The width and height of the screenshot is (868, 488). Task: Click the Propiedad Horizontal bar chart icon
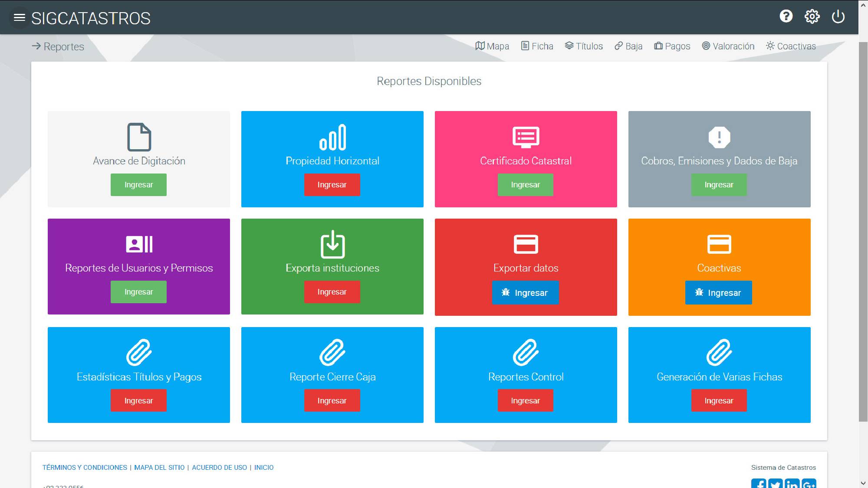click(x=332, y=137)
